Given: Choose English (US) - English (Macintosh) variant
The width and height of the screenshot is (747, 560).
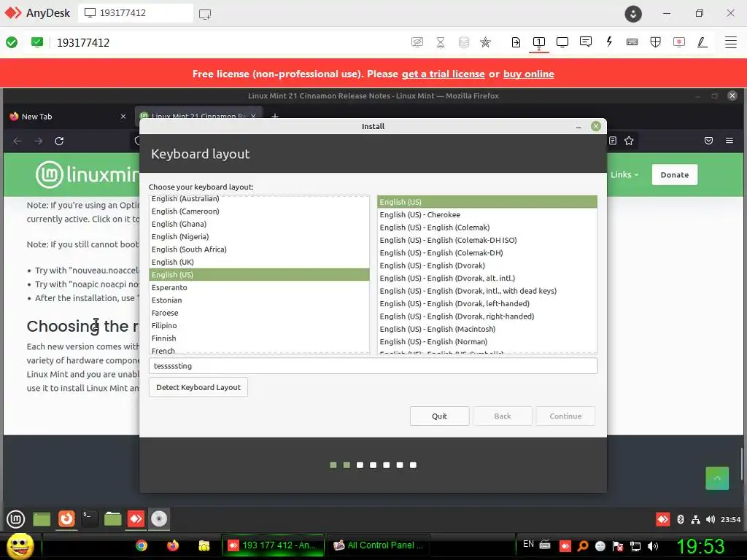Looking at the screenshot, I should pyautogui.click(x=487, y=329).
